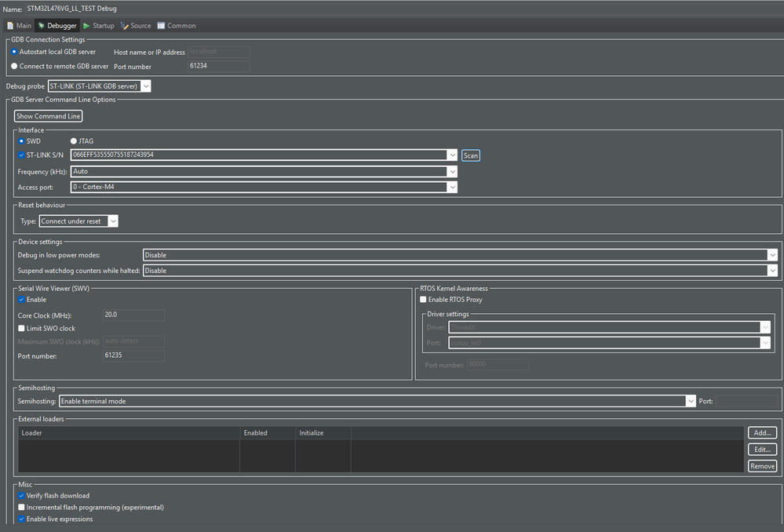Click the Common tab icon
Screen dimensions: 784x532
(x=161, y=25)
